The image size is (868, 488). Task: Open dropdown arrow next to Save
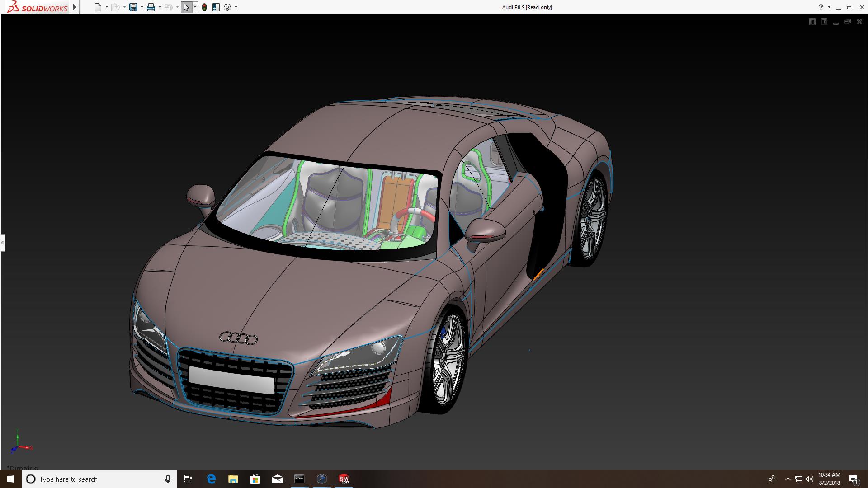(x=142, y=7)
